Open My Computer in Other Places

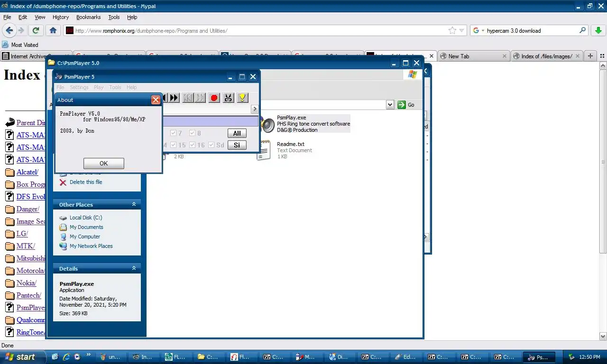pos(85,237)
